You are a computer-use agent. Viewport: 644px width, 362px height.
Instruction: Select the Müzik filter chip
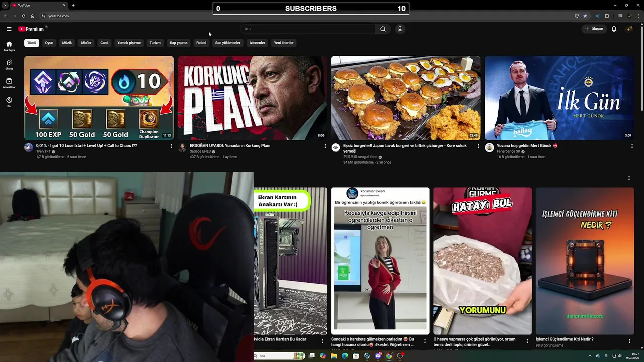tap(67, 43)
